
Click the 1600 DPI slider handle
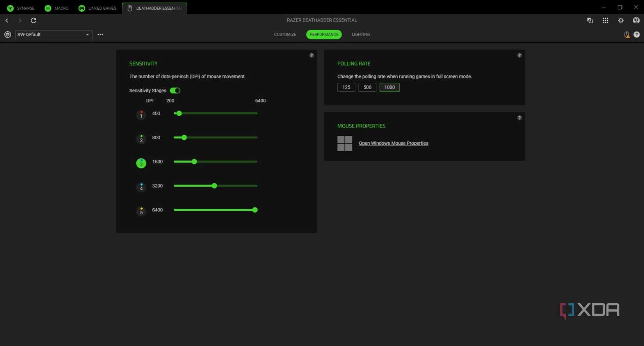pyautogui.click(x=194, y=162)
